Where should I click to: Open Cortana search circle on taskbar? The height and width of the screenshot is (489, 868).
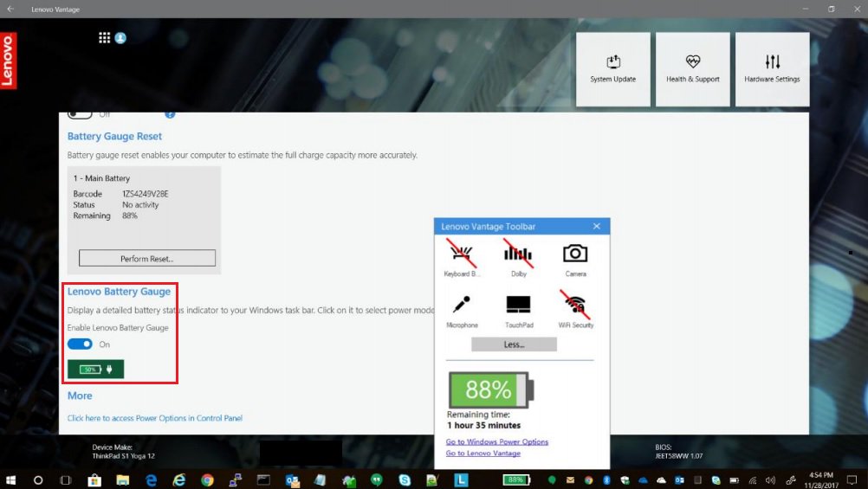(37, 479)
